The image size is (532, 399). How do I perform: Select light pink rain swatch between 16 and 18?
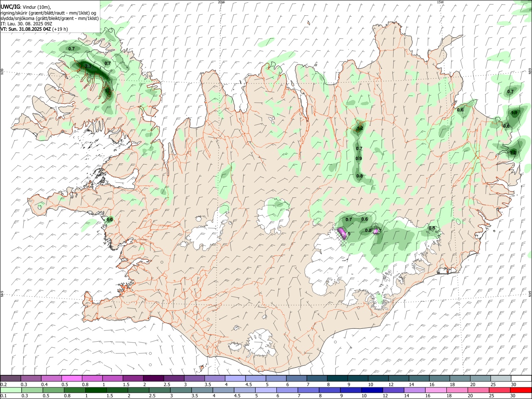[435, 390]
